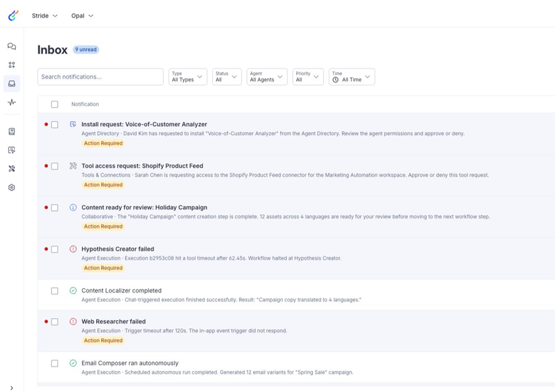Open the Inbox icon in the sidebar
555x392 pixels.
click(11, 83)
